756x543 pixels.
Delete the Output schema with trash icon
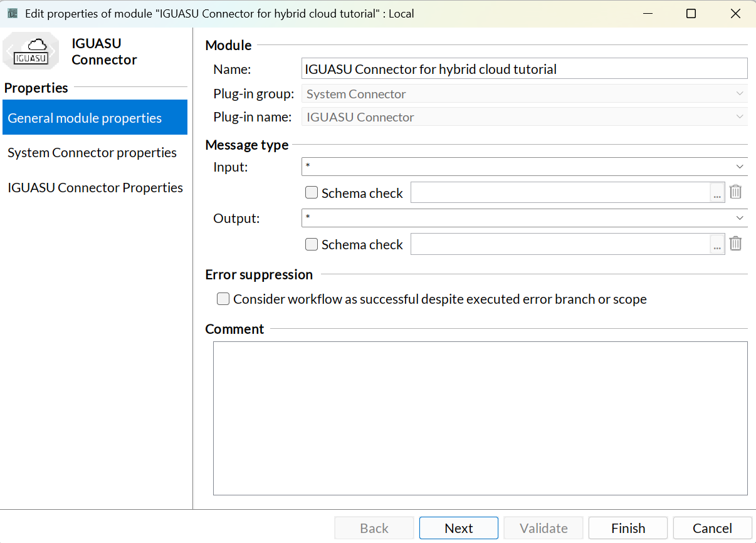coord(736,244)
